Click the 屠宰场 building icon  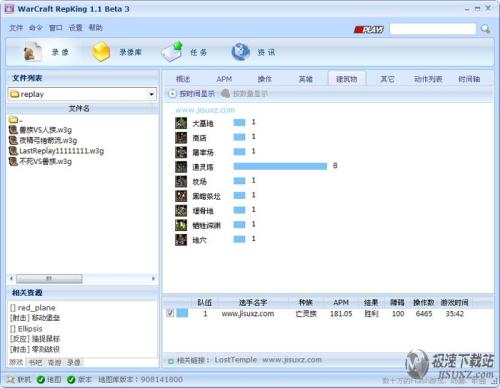point(181,152)
